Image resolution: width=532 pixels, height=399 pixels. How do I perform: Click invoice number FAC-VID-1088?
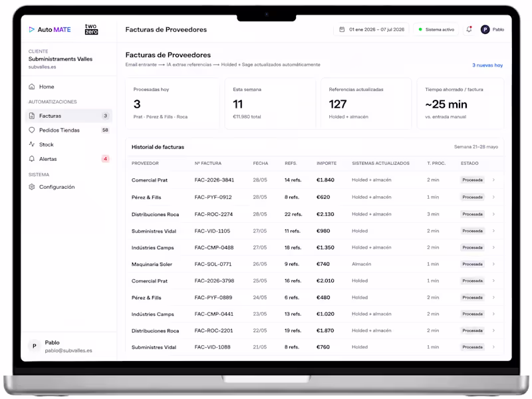pos(212,347)
